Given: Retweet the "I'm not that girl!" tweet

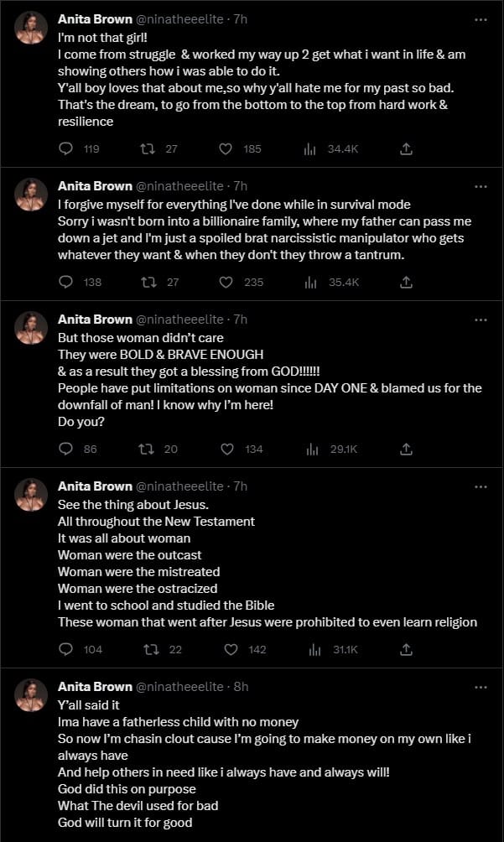Looking at the screenshot, I should click(x=146, y=149).
